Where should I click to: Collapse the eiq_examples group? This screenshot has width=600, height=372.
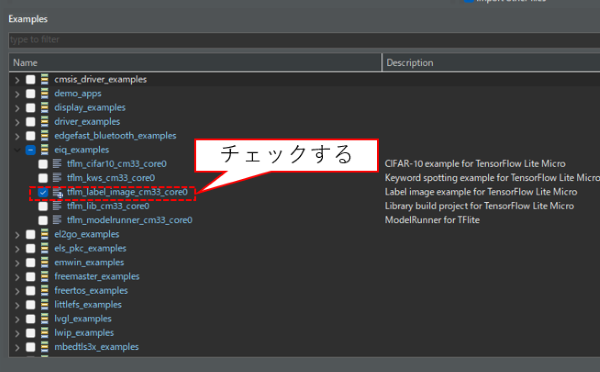pyautogui.click(x=17, y=150)
